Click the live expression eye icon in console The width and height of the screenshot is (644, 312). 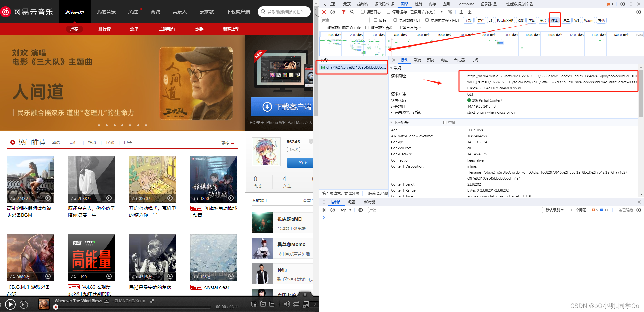[360, 210]
